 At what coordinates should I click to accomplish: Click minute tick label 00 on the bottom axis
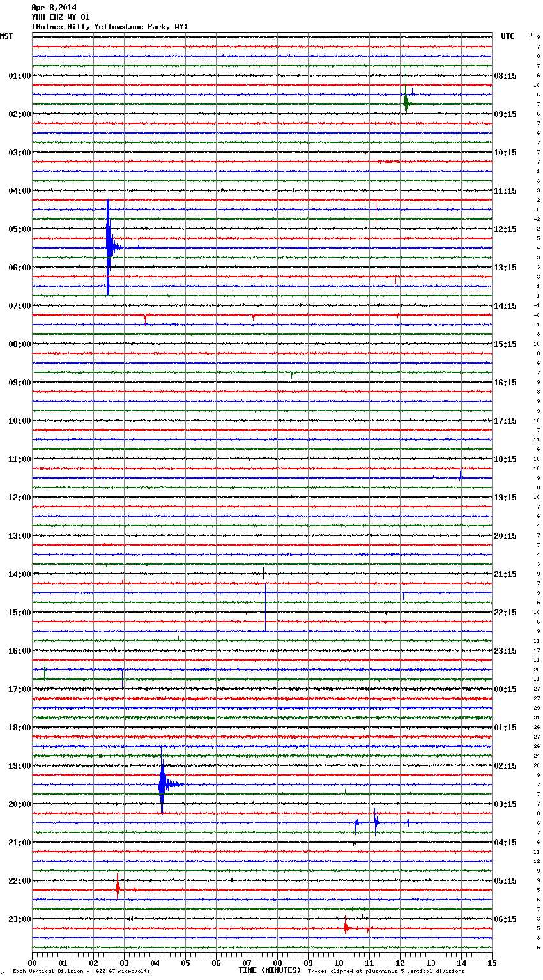pyautogui.click(x=33, y=963)
